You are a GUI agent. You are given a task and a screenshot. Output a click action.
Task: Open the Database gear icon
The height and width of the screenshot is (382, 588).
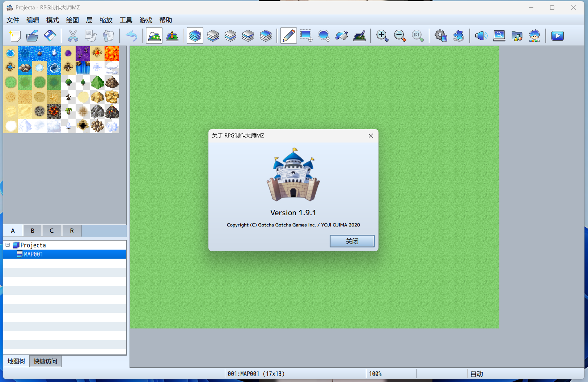[441, 36]
